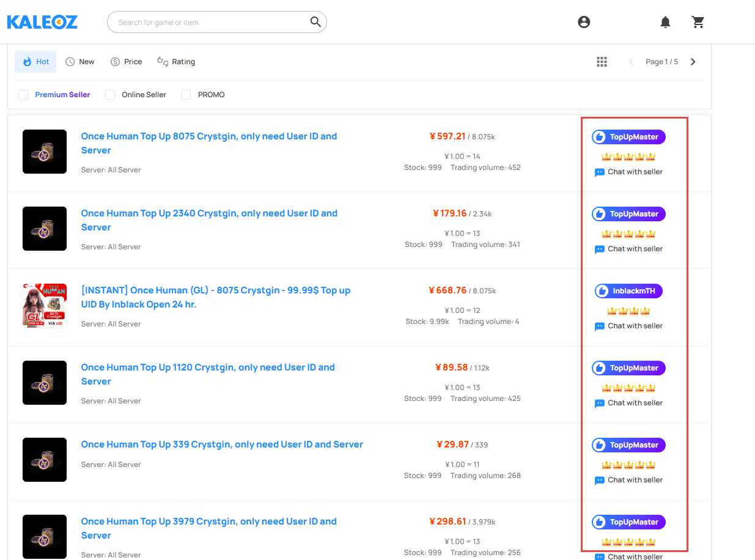Sort listings by Hot
Image resolution: width=755 pixels, height=560 pixels.
point(35,62)
